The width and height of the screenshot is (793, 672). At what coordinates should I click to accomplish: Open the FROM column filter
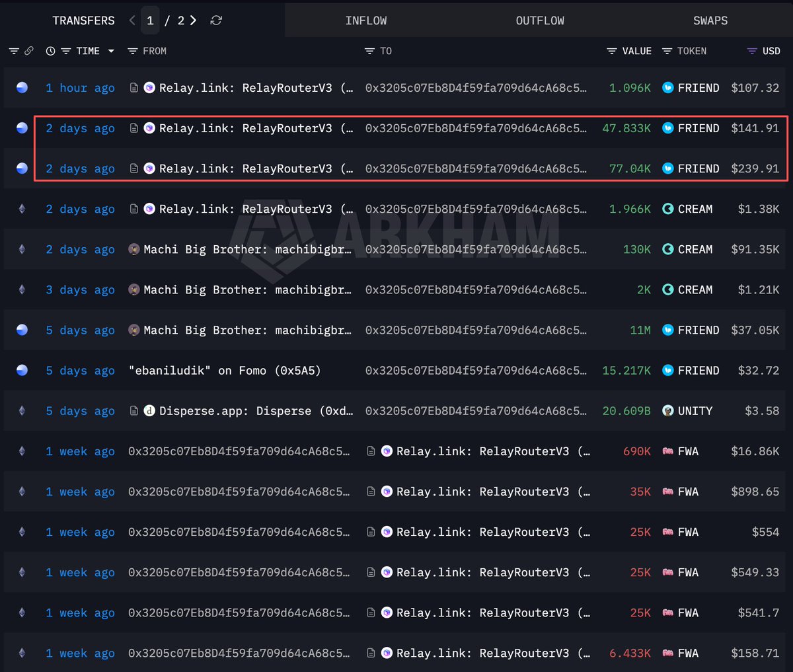coord(132,51)
